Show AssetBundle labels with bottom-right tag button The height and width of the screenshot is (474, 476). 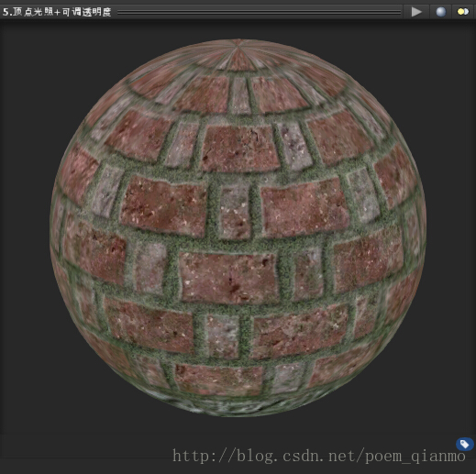tap(465, 444)
